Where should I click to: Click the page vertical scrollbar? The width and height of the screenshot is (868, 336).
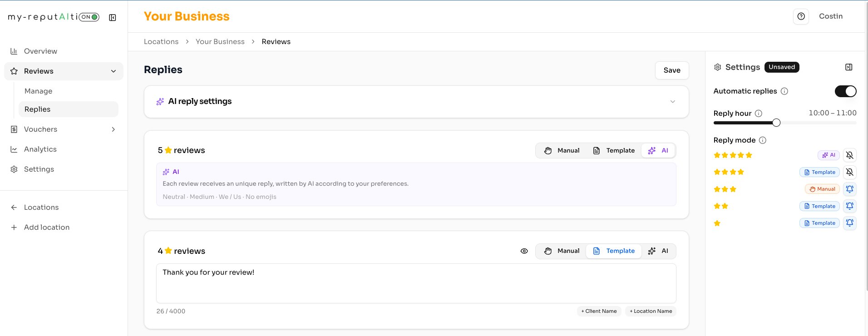pyautogui.click(x=866, y=145)
